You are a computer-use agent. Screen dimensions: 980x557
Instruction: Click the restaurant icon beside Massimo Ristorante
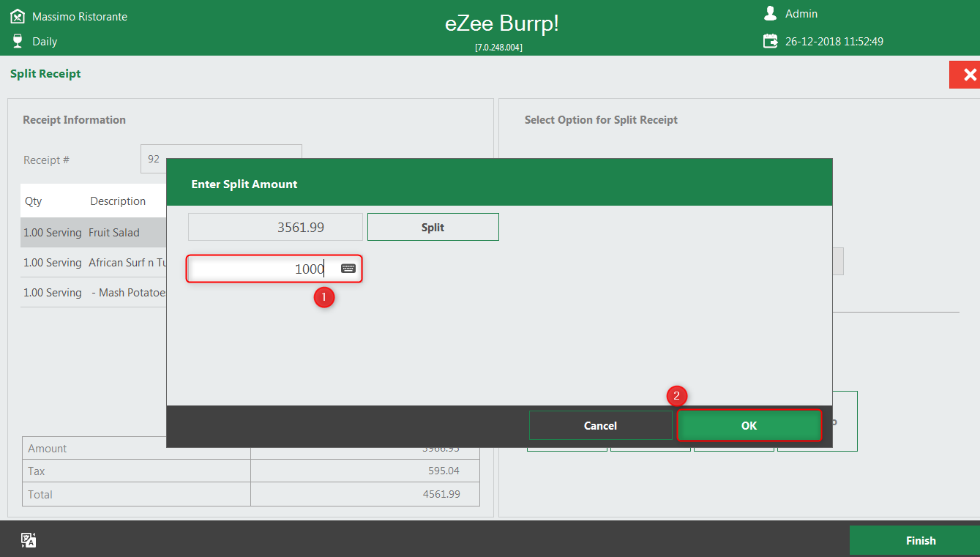pyautogui.click(x=18, y=16)
